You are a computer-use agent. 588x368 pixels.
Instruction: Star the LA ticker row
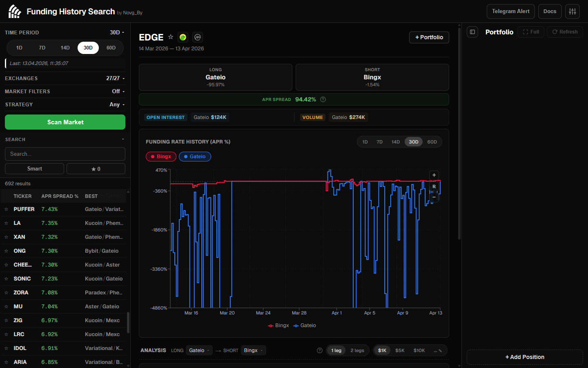6,223
